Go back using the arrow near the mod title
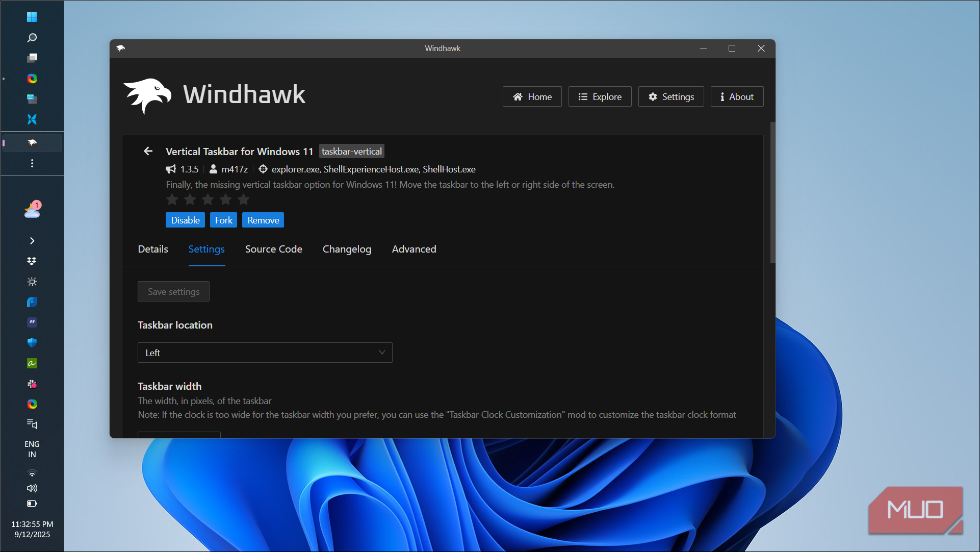 click(148, 151)
